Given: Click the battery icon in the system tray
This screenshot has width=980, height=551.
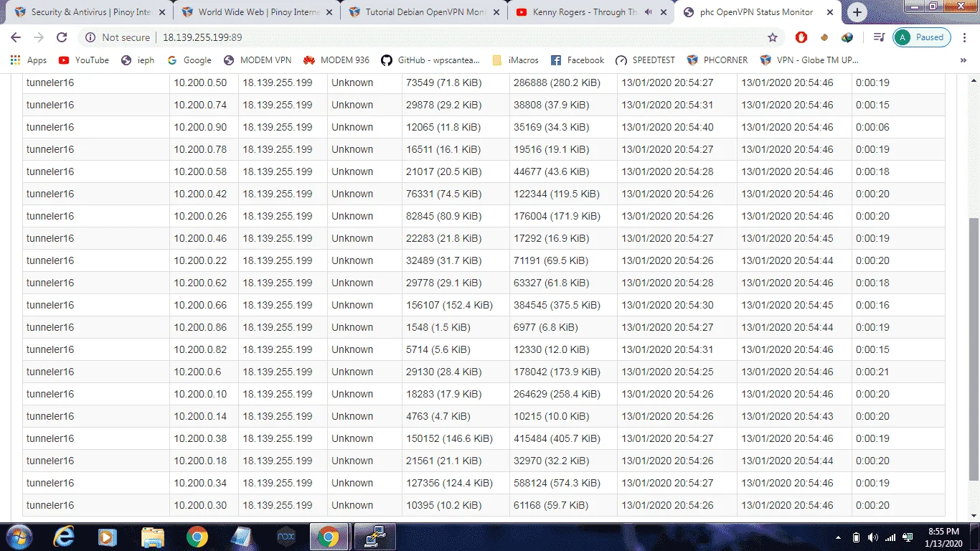Looking at the screenshot, I should point(856,537).
